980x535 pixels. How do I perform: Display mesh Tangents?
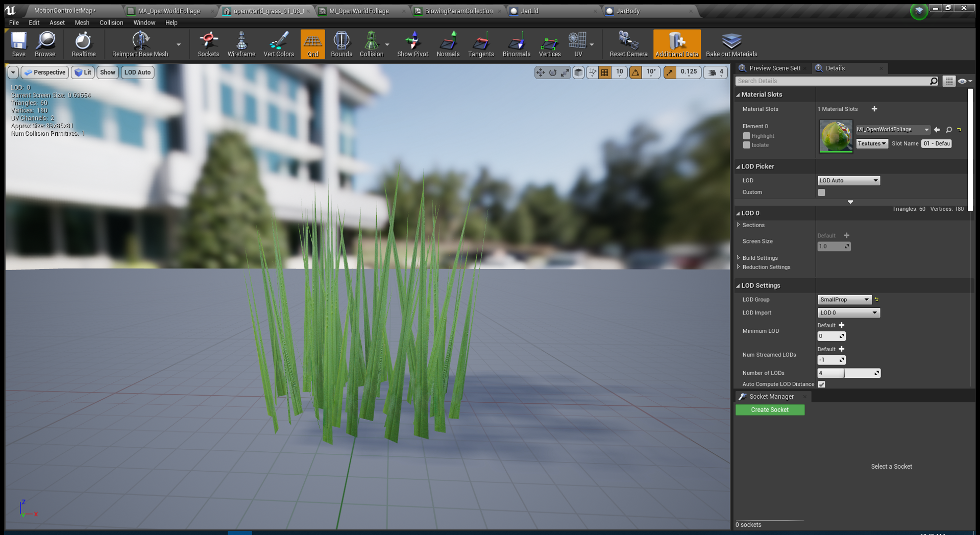[481, 44]
